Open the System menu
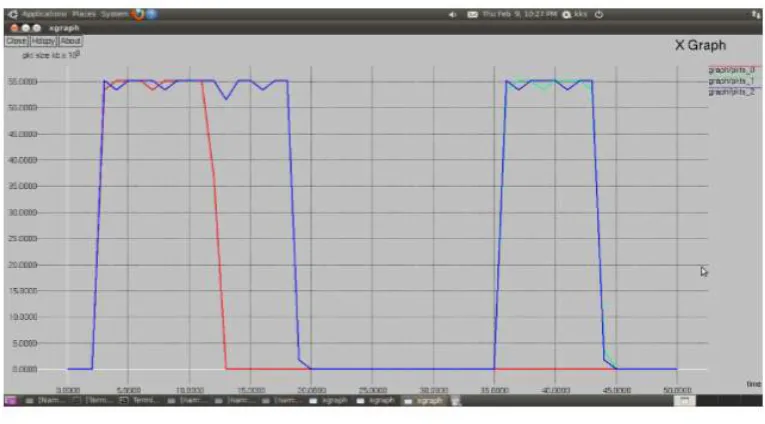 click(x=115, y=14)
